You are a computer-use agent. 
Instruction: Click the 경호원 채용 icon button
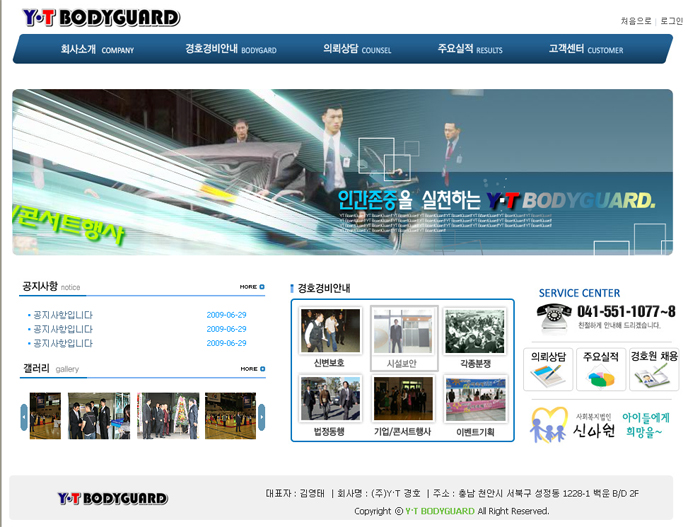pos(654,369)
